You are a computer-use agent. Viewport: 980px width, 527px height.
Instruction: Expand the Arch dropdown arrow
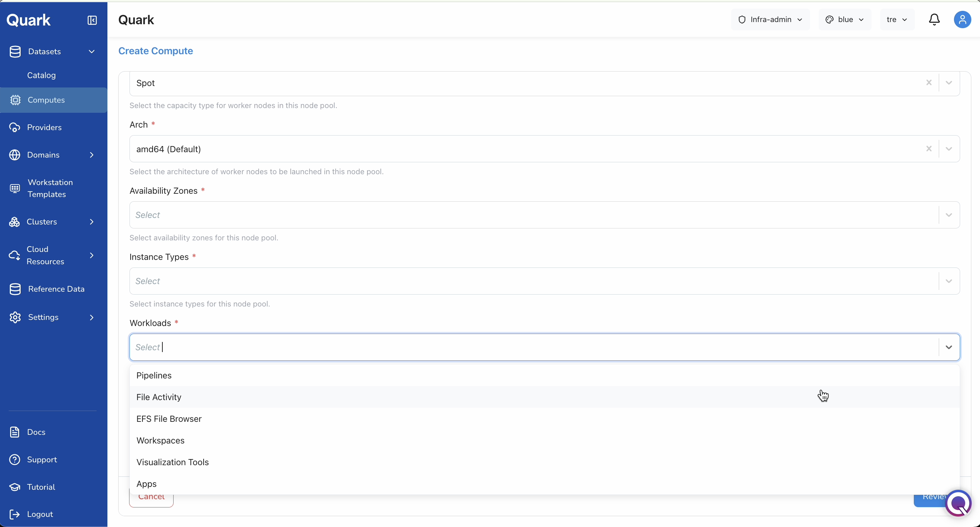coord(949,149)
